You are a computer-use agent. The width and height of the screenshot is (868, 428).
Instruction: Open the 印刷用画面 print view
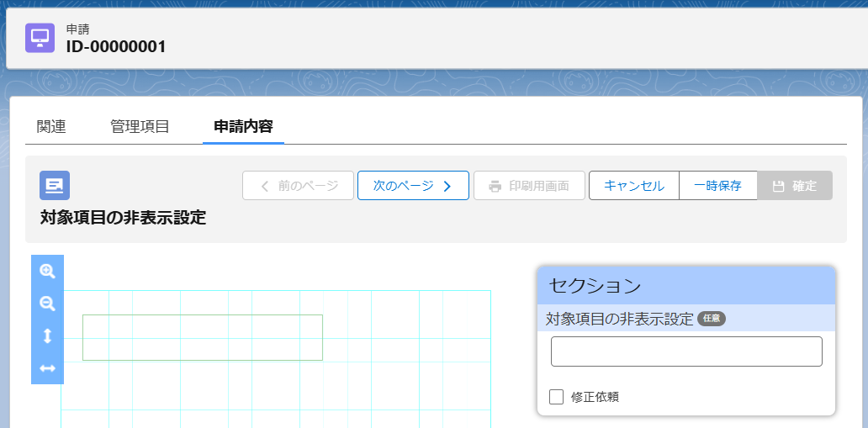point(529,186)
